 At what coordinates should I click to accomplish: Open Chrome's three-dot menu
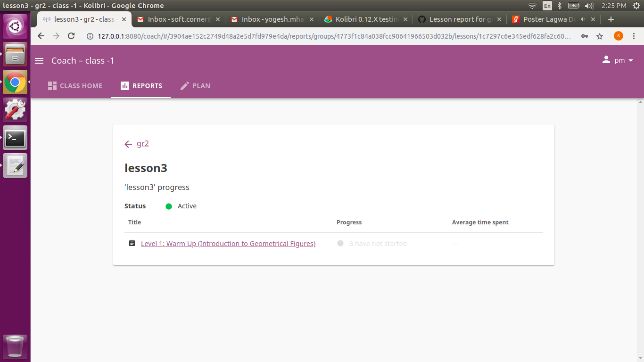pos(634,36)
